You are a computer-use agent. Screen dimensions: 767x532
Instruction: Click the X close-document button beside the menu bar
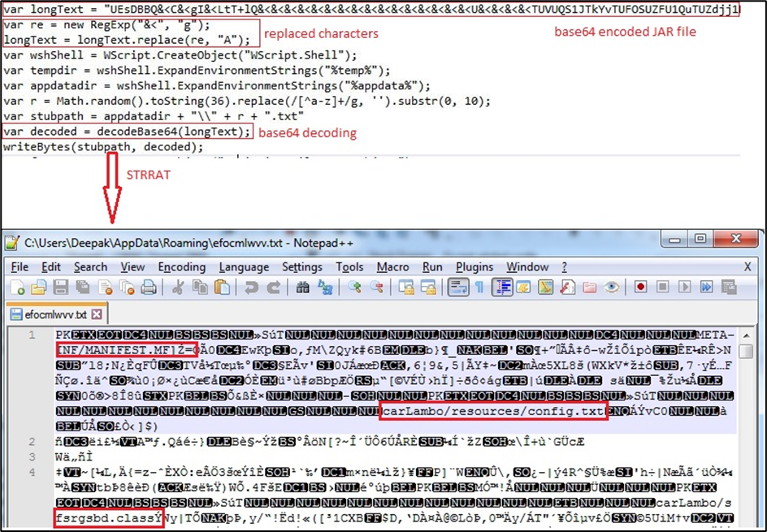click(x=747, y=267)
